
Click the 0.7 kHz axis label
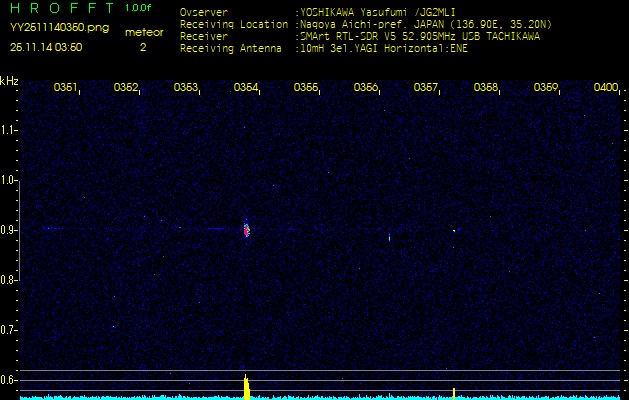tap(7, 330)
